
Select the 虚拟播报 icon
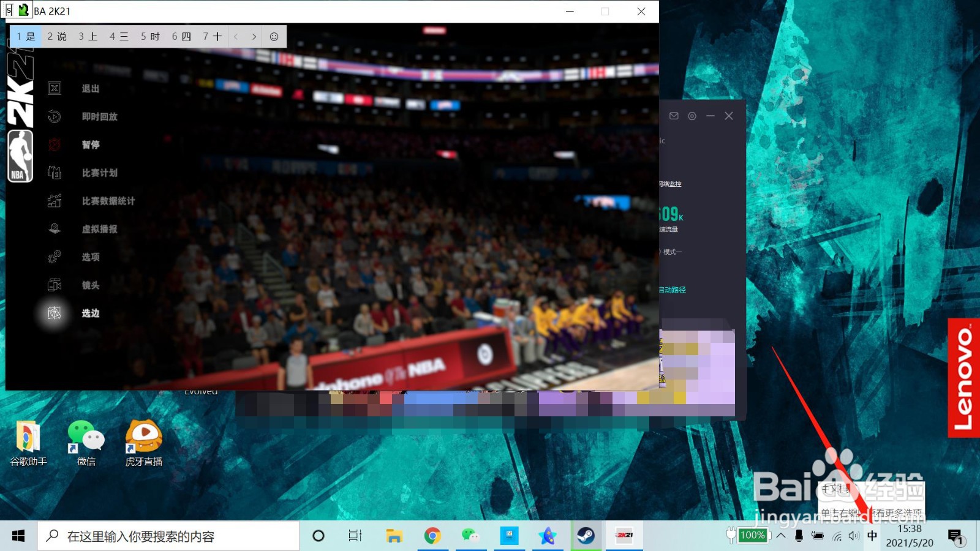pos(55,229)
